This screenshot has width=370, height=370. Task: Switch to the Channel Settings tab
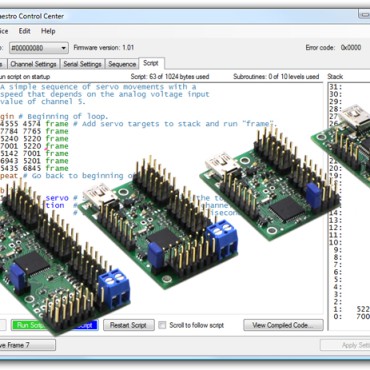pyautogui.click(x=33, y=64)
